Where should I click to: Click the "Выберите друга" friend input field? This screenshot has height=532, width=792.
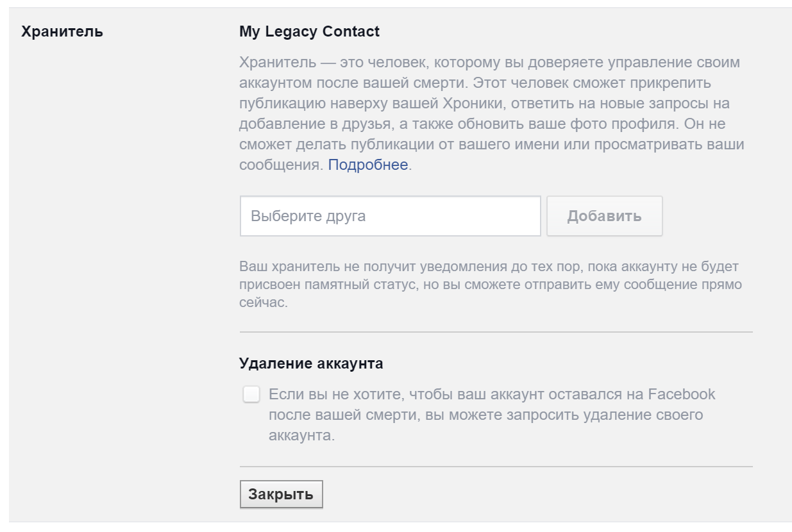tap(390, 216)
